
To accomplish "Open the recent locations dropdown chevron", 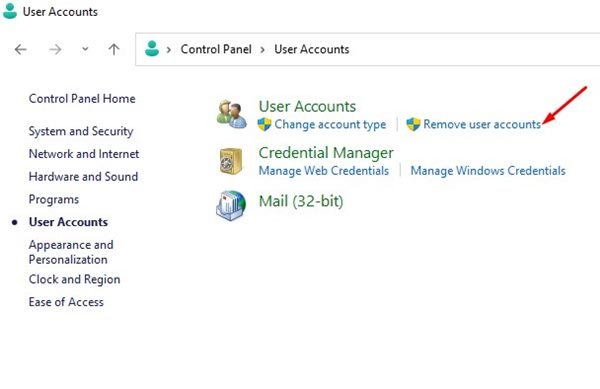I will [85, 49].
